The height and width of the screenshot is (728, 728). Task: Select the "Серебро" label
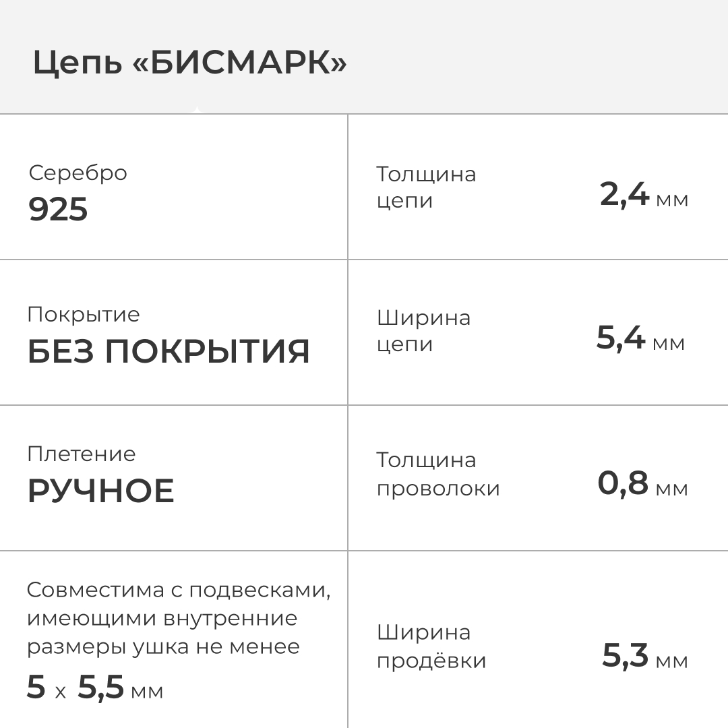point(78,173)
